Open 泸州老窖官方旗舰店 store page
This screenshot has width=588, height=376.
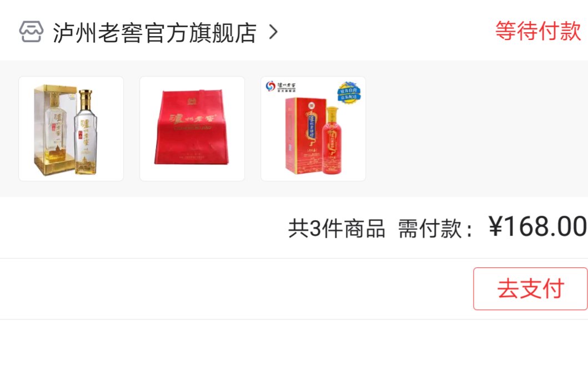(154, 33)
